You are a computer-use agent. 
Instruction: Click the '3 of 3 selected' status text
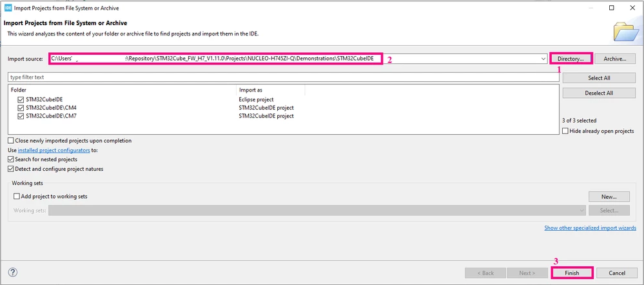(x=579, y=121)
